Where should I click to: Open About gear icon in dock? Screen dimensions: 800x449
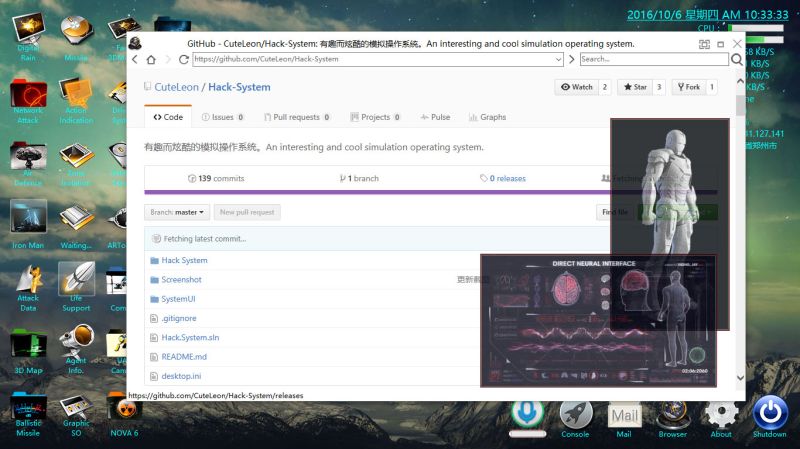click(x=721, y=418)
